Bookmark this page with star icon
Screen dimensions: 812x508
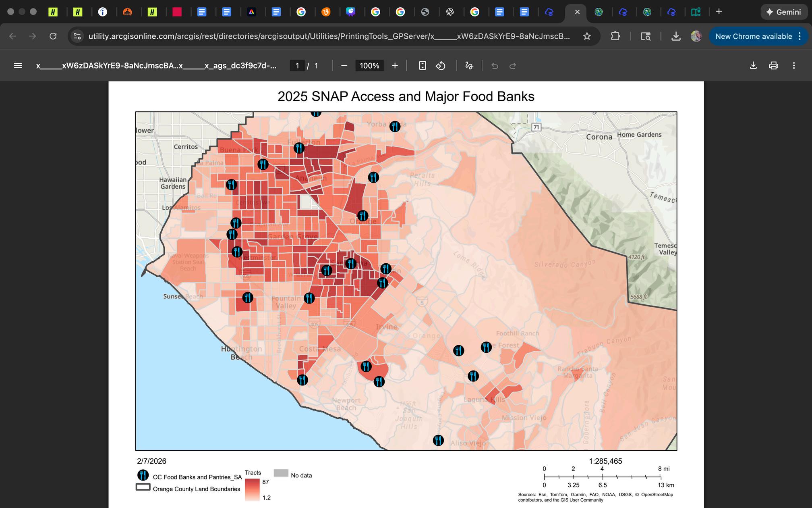pyautogui.click(x=587, y=36)
